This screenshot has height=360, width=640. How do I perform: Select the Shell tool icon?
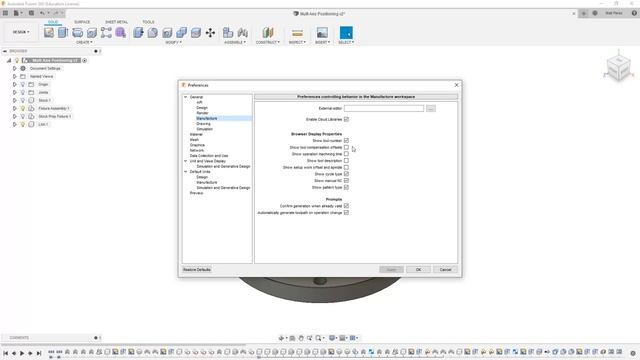(x=167, y=32)
